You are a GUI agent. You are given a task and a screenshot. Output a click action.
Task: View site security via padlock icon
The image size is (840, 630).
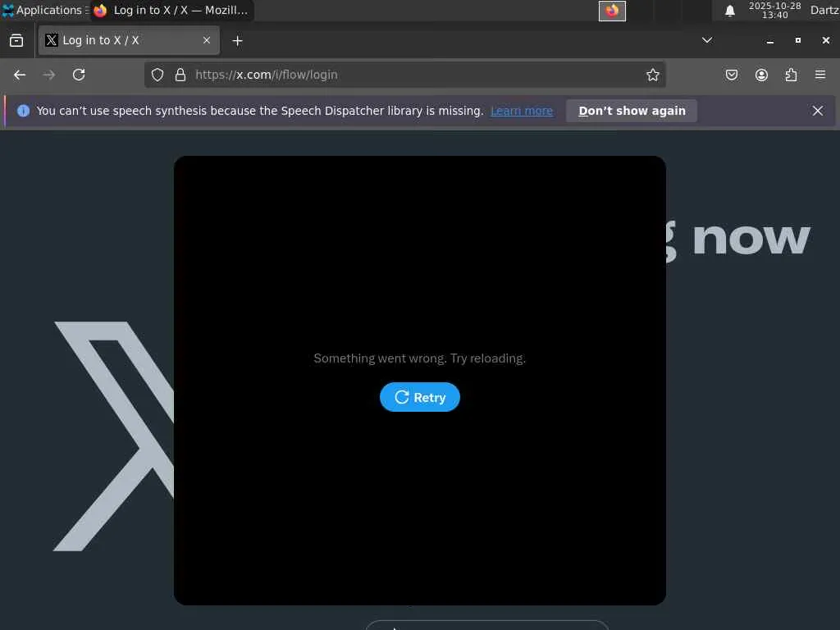(180, 75)
